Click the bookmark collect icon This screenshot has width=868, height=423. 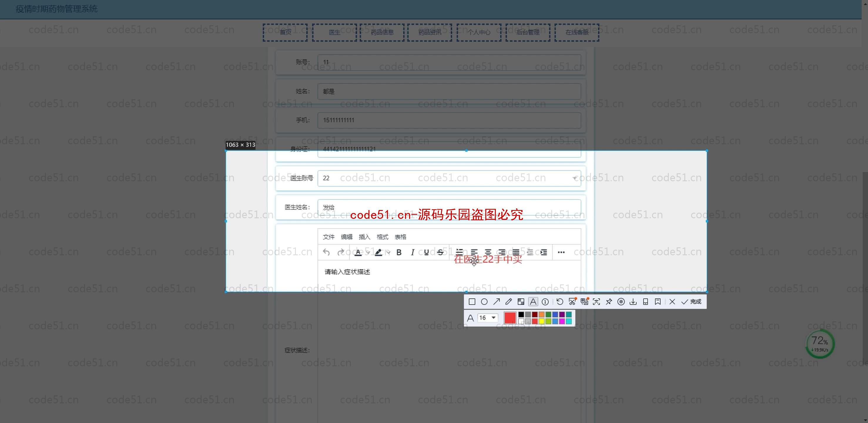tap(657, 302)
